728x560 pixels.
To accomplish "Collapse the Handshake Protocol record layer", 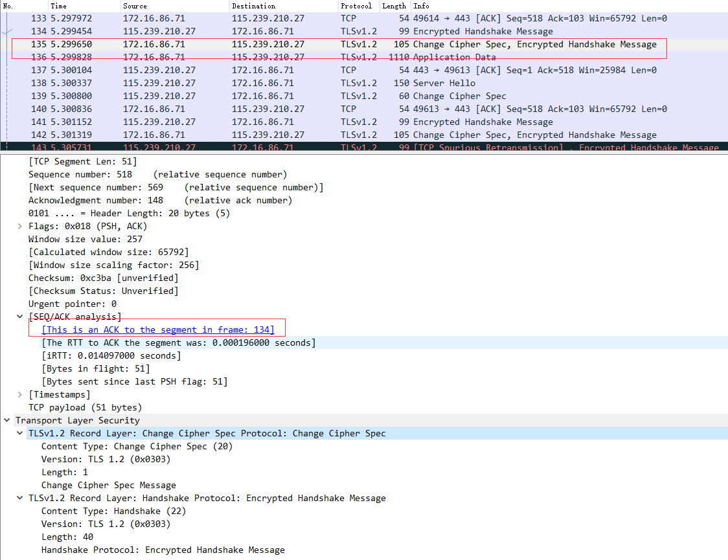I will [x=19, y=498].
